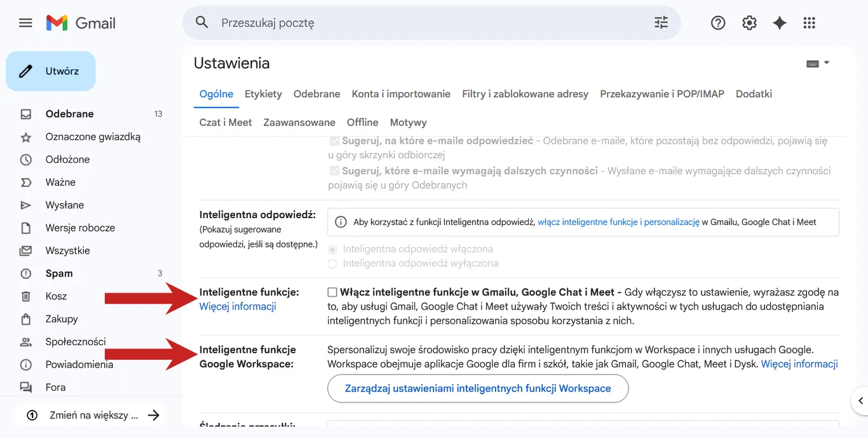868x438 pixels.
Task: Click the Ustawienia heading
Action: 232,63
